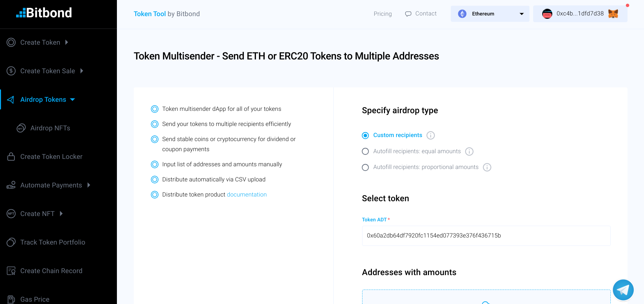Click the Bitbond logo
Screen dimensions: 644x304
(44, 13)
